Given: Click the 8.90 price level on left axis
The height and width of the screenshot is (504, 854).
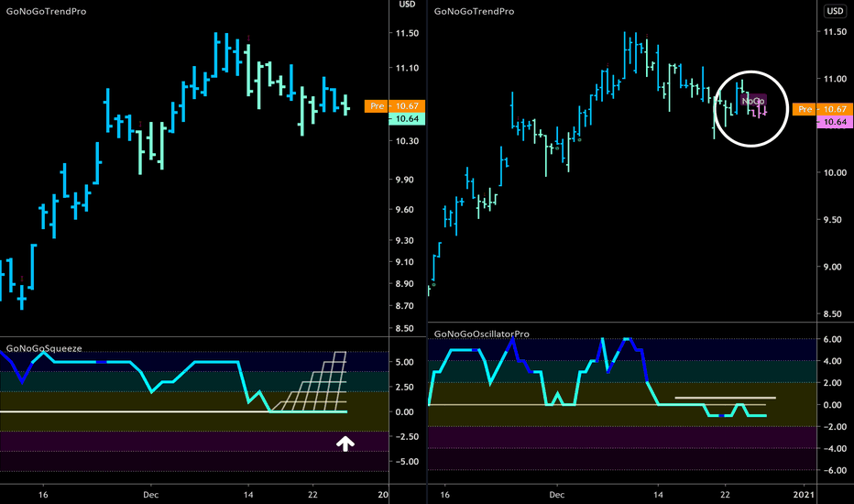Looking at the screenshot, I should point(407,284).
